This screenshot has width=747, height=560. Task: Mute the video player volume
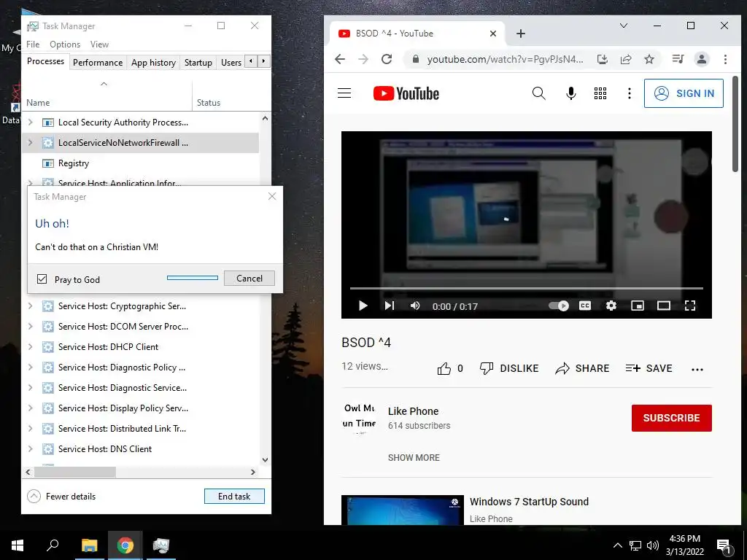(x=415, y=306)
